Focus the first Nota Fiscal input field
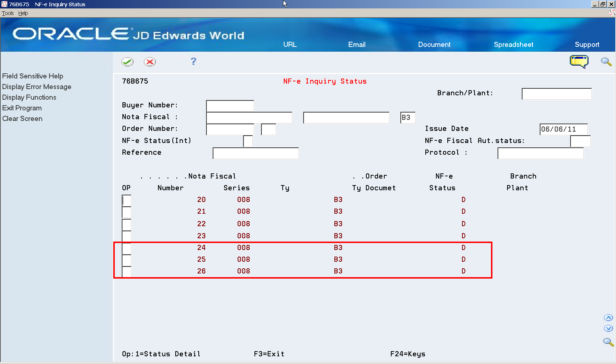The height and width of the screenshot is (364, 616). click(x=249, y=118)
